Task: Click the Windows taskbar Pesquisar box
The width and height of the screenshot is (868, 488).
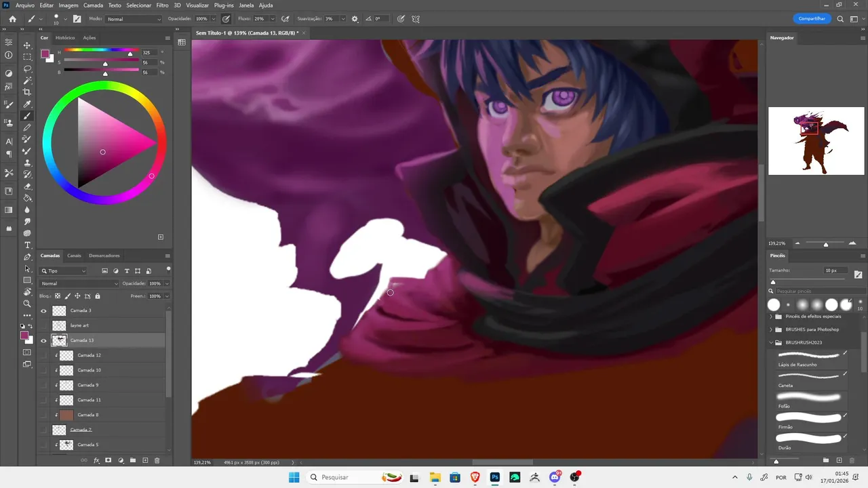Action: (356, 477)
